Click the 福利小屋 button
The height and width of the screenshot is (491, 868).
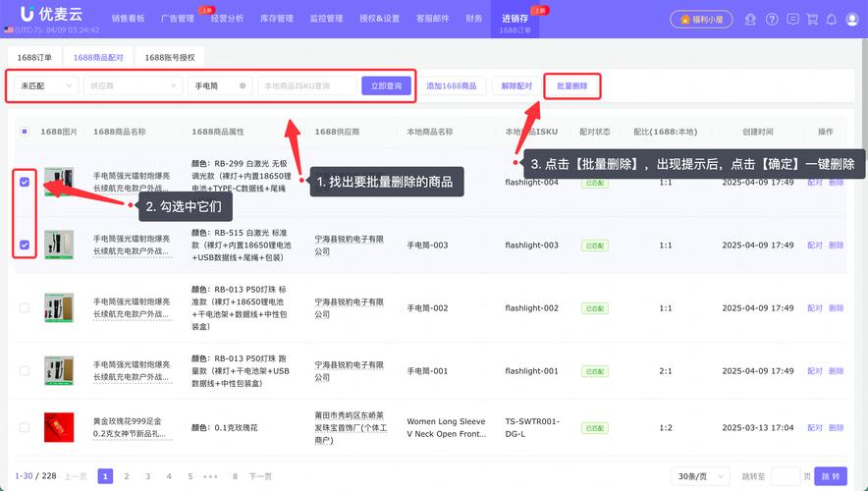click(x=701, y=20)
